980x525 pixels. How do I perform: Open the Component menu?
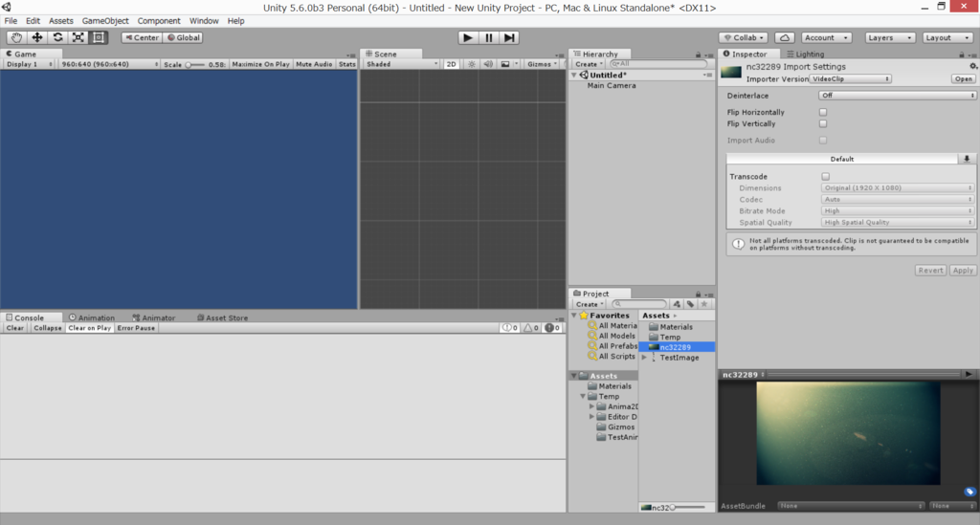click(159, 21)
